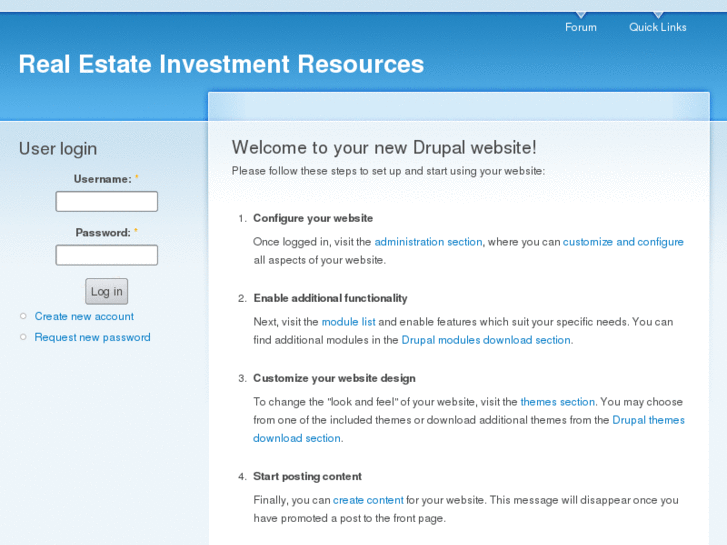The height and width of the screenshot is (545, 727).
Task: Click the Configure your website step title
Action: [x=313, y=218]
